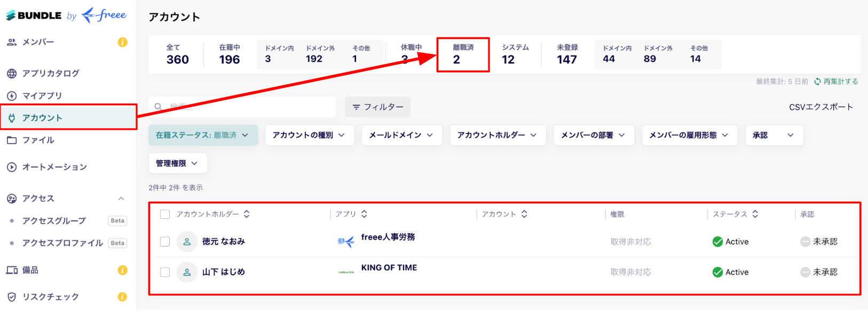This screenshot has width=868, height=316.
Task: Check the 山下 はじめ row checkbox
Action: tap(165, 272)
